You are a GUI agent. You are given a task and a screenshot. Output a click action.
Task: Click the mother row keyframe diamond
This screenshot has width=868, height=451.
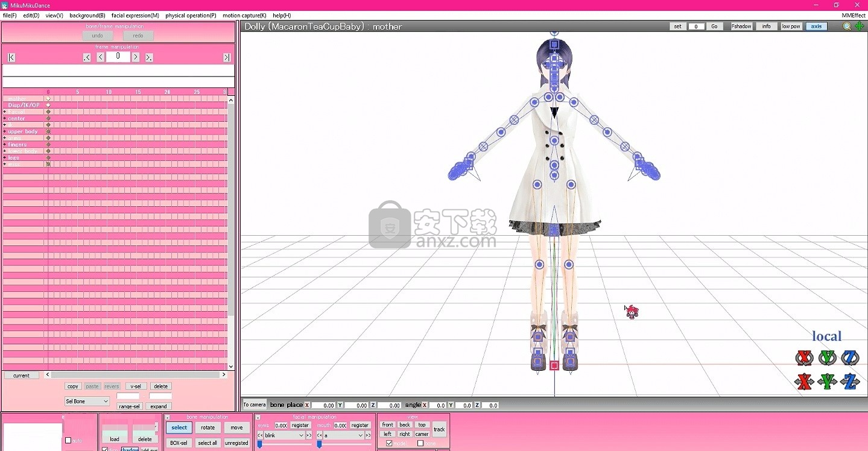pyautogui.click(x=48, y=98)
